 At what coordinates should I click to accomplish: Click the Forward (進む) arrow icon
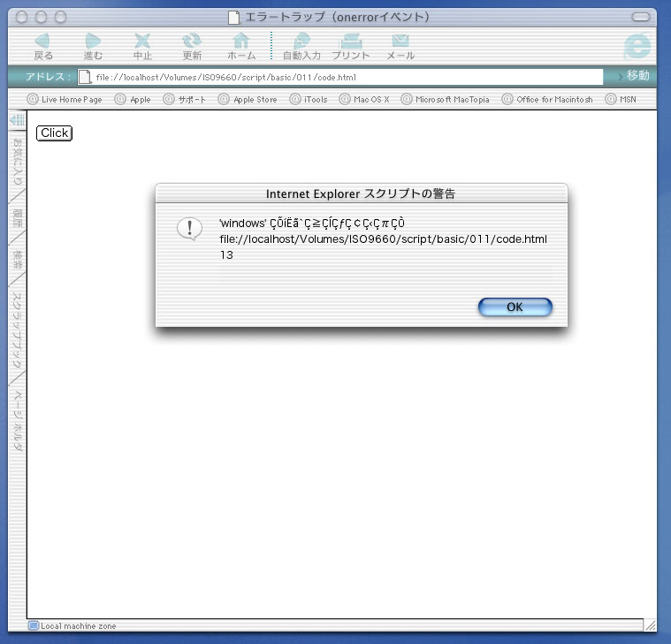tap(93, 41)
